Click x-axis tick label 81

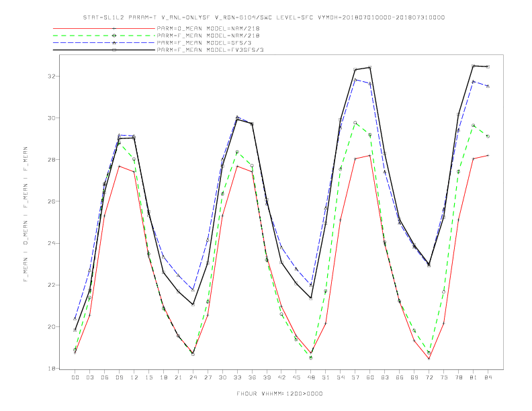tap(474, 377)
